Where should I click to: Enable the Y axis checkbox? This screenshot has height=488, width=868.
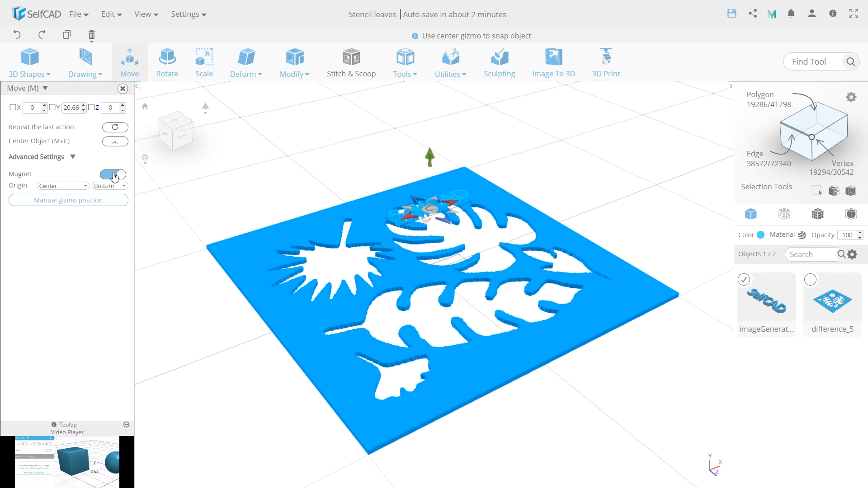coord(52,108)
